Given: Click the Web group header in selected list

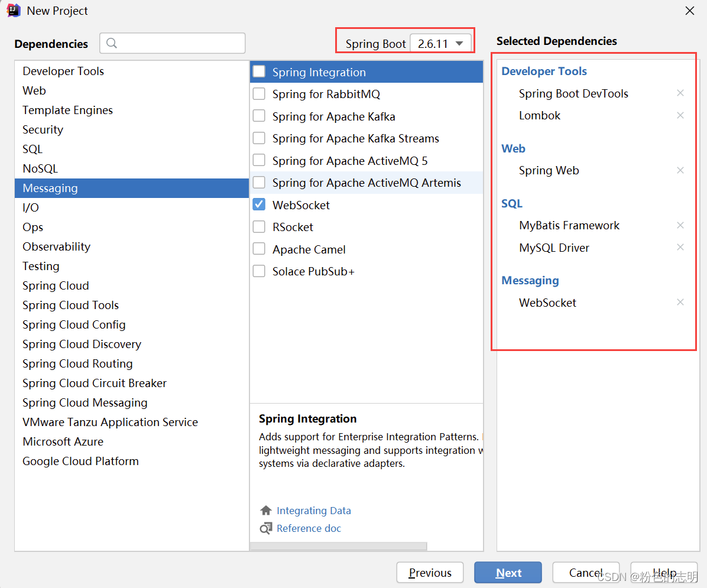Looking at the screenshot, I should [x=513, y=148].
